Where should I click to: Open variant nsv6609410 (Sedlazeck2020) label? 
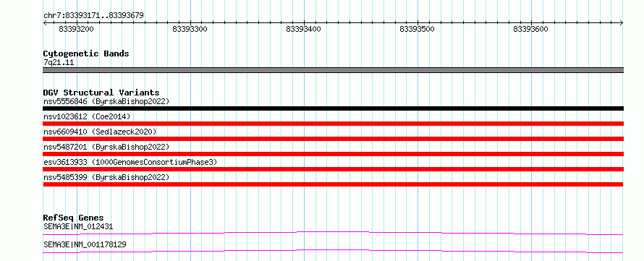pos(100,132)
